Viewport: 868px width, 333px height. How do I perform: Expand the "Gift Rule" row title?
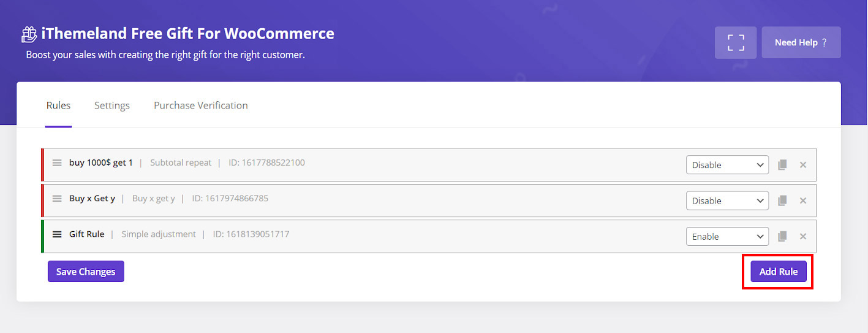point(86,234)
